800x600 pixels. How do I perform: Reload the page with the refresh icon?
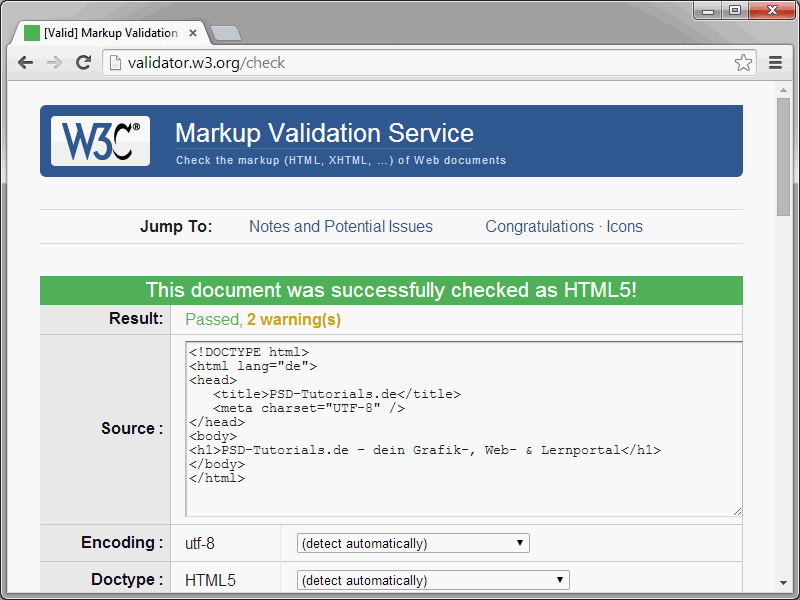(84, 63)
